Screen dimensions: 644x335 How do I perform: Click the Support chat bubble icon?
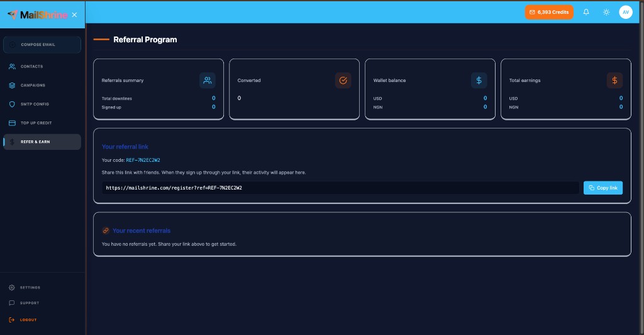(11, 303)
